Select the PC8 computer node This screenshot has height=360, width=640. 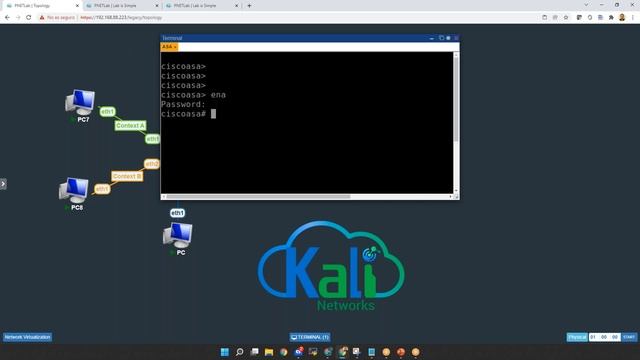pyautogui.click(x=74, y=191)
